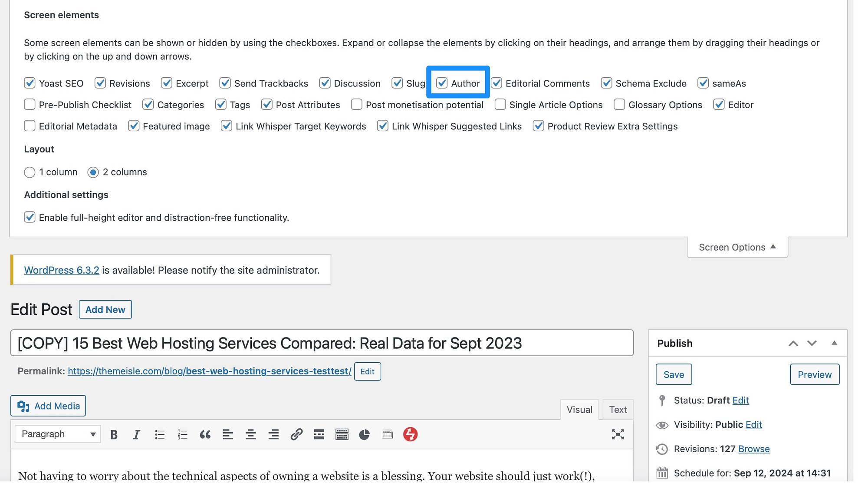Expand the Screen Options panel
The width and height of the screenshot is (868, 496).
coord(737,247)
